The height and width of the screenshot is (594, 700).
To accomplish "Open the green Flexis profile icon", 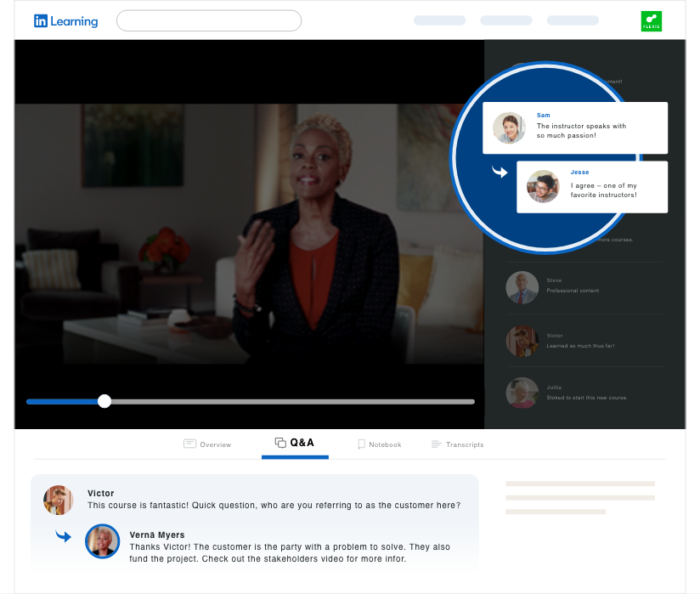I will pyautogui.click(x=651, y=21).
